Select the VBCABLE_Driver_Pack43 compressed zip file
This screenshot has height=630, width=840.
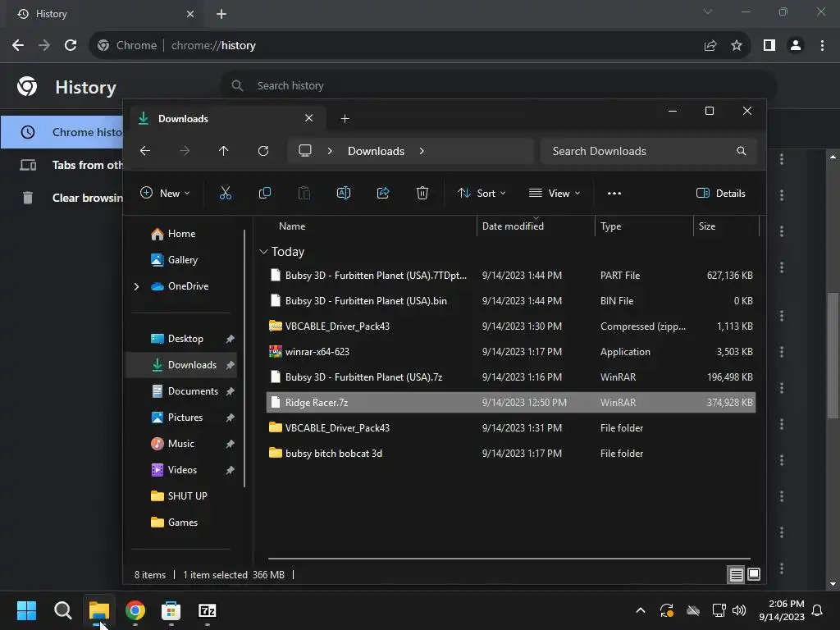[x=511, y=326]
